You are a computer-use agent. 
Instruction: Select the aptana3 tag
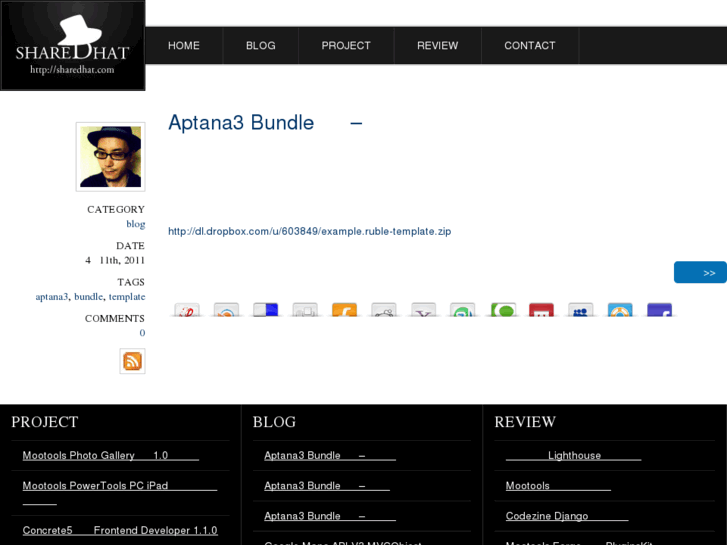(52, 296)
